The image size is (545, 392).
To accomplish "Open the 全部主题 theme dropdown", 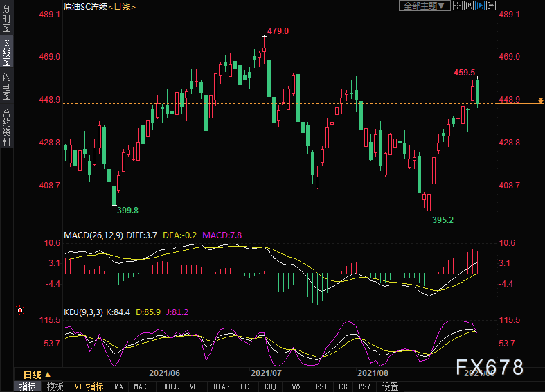I will [425, 6].
